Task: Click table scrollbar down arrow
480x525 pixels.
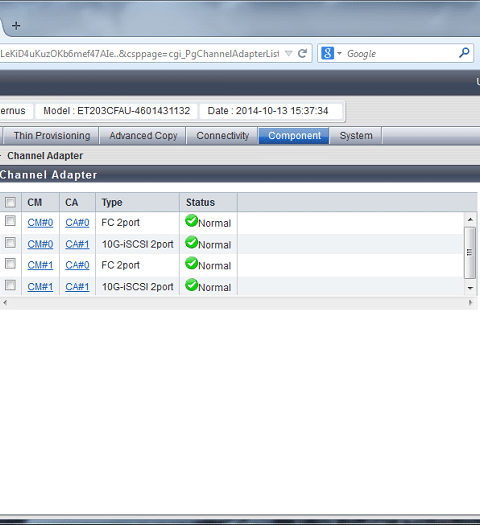Action: pos(470,288)
